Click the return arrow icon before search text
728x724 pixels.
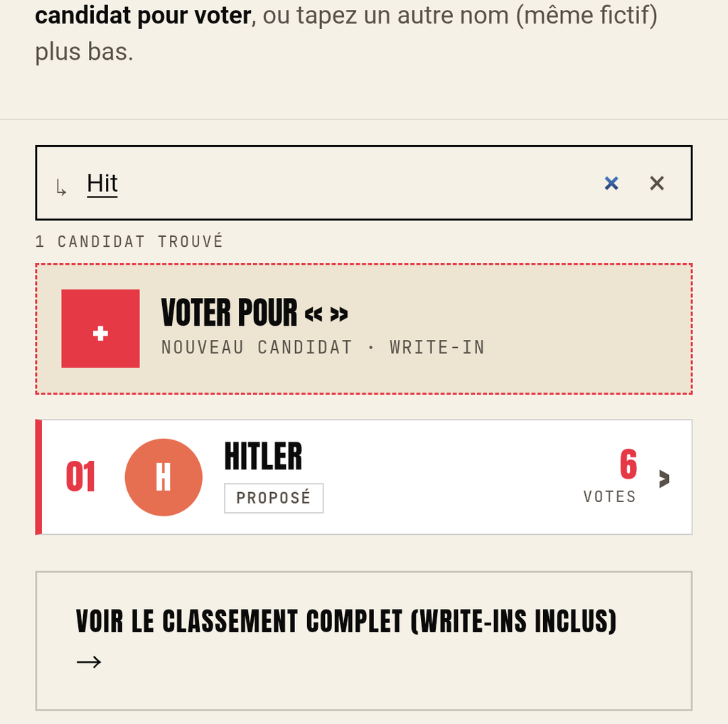pos(61,188)
